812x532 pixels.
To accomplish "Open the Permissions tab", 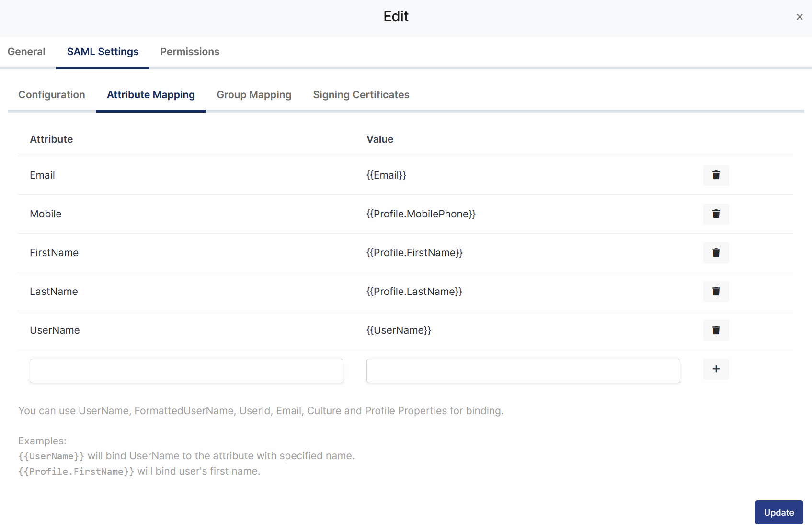I will point(190,52).
